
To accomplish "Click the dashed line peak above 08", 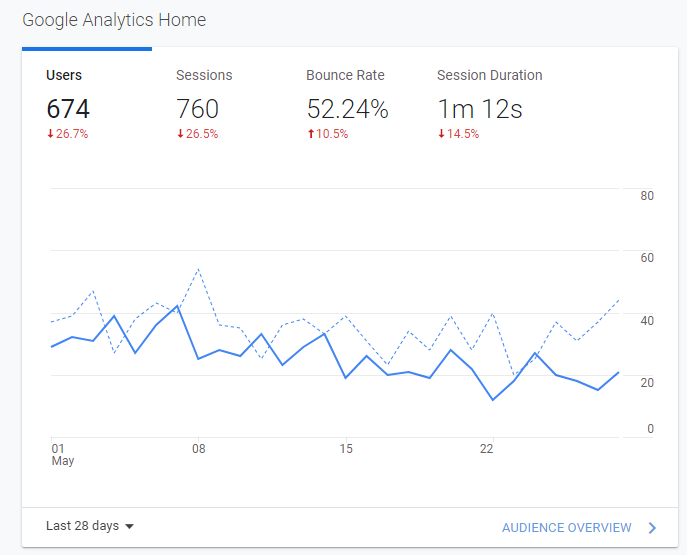I will pyautogui.click(x=198, y=269).
